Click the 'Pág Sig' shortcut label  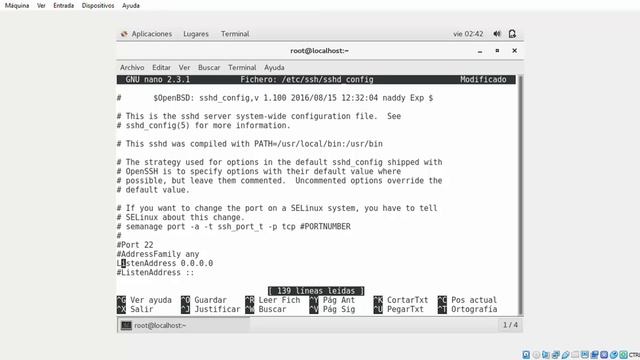click(339, 309)
